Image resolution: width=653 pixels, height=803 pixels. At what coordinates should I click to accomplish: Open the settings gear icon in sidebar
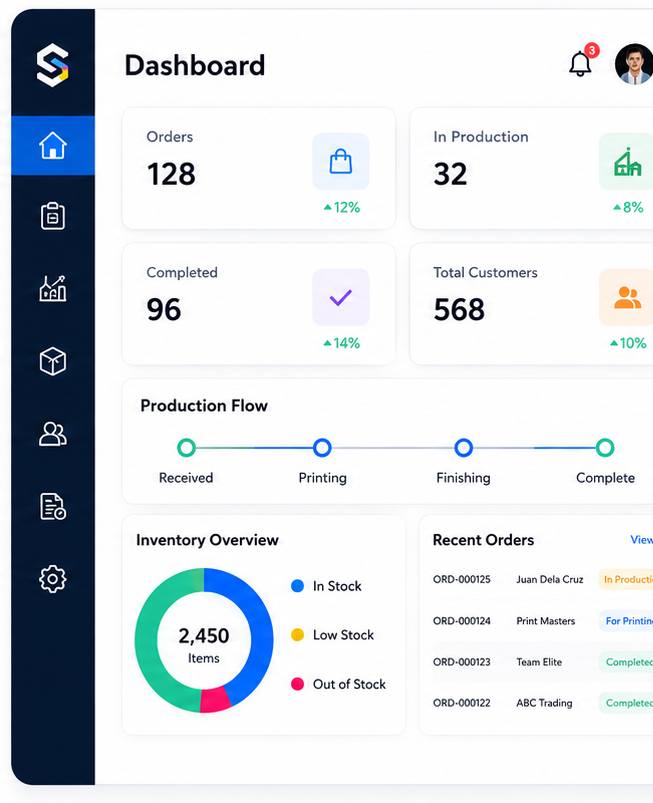(x=53, y=579)
